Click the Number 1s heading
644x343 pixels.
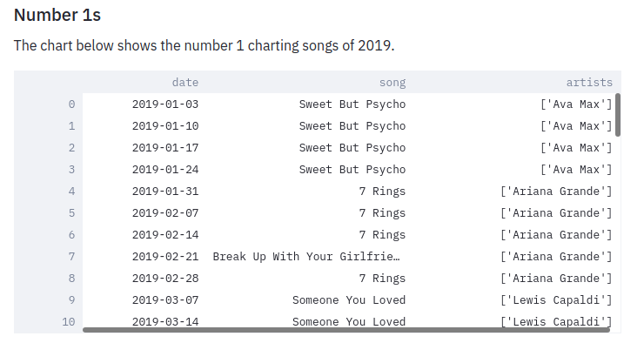point(57,15)
